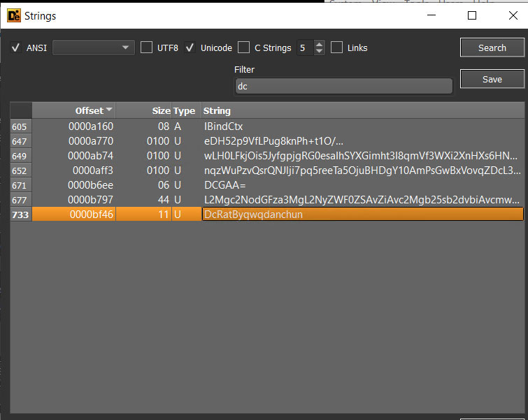The width and height of the screenshot is (528, 420).
Task: Enable the C Strings option
Action: pos(243,48)
